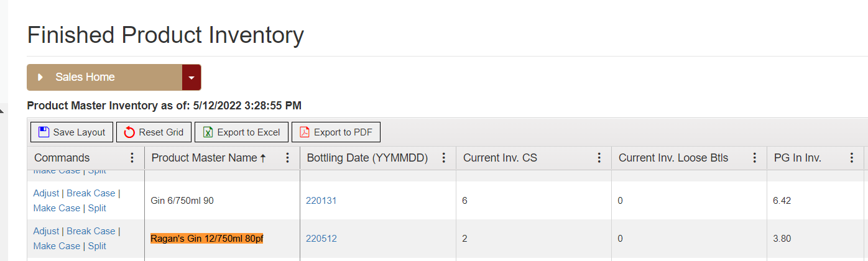Viewport: 868px width, 261px height.
Task: Click the Reset Grid circular arrow icon
Action: click(x=129, y=132)
